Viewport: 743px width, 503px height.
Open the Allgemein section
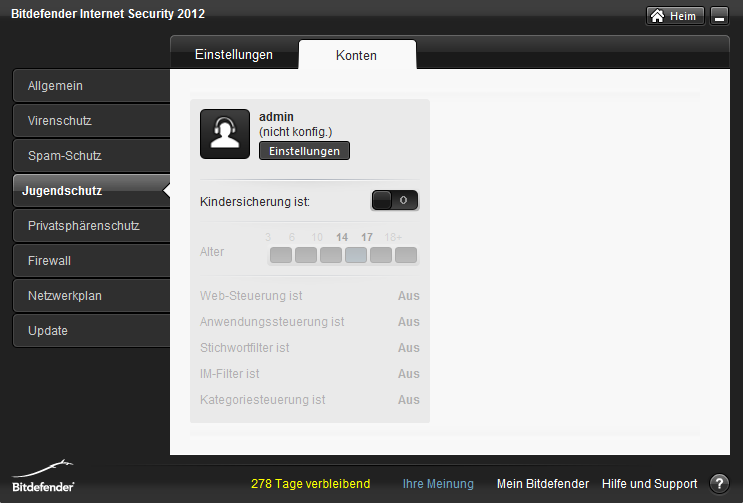(x=91, y=86)
